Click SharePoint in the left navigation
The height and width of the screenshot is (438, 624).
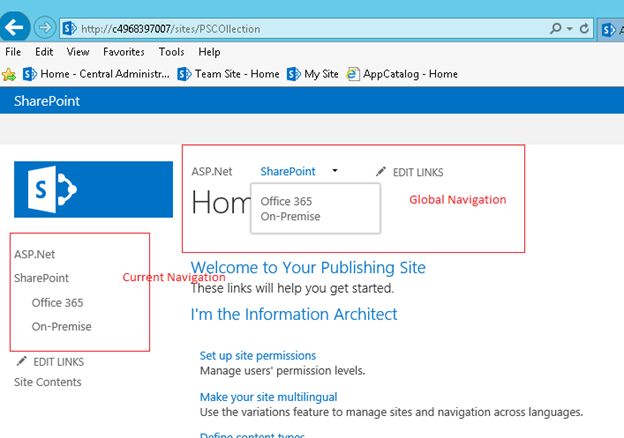pyautogui.click(x=41, y=278)
